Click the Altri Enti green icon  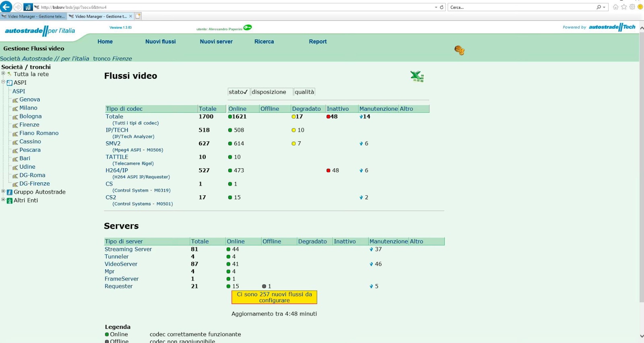click(x=10, y=201)
